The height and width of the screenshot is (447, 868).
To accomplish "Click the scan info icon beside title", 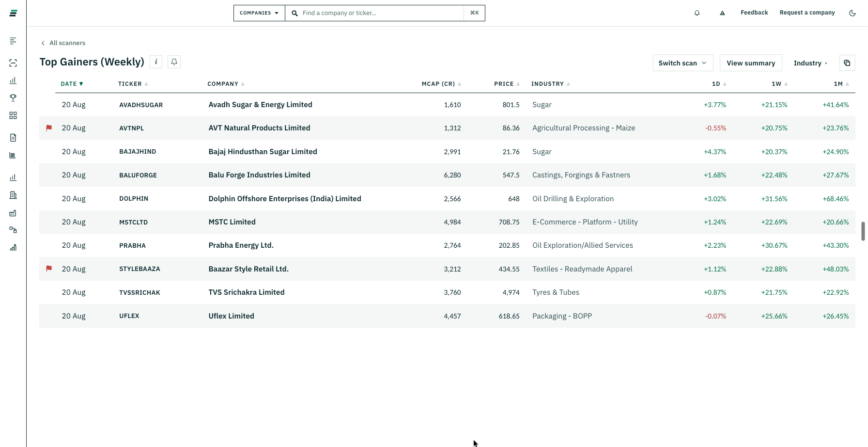I will point(156,62).
